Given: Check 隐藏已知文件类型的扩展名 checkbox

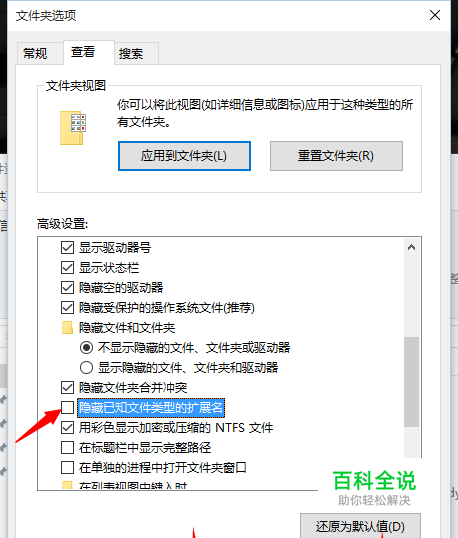Looking at the screenshot, I should coord(67,408).
